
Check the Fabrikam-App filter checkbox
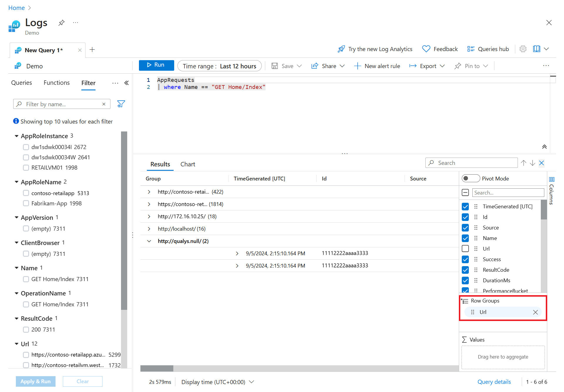26,203
